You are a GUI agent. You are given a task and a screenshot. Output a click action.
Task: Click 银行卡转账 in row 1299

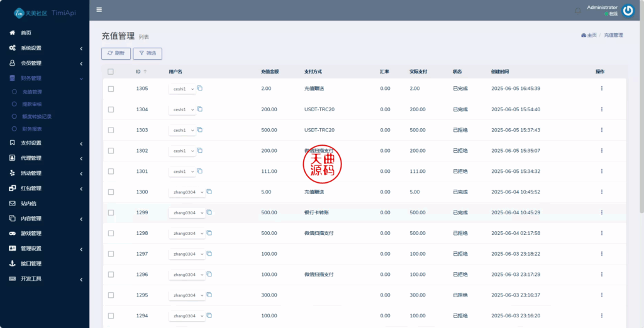coord(317,212)
